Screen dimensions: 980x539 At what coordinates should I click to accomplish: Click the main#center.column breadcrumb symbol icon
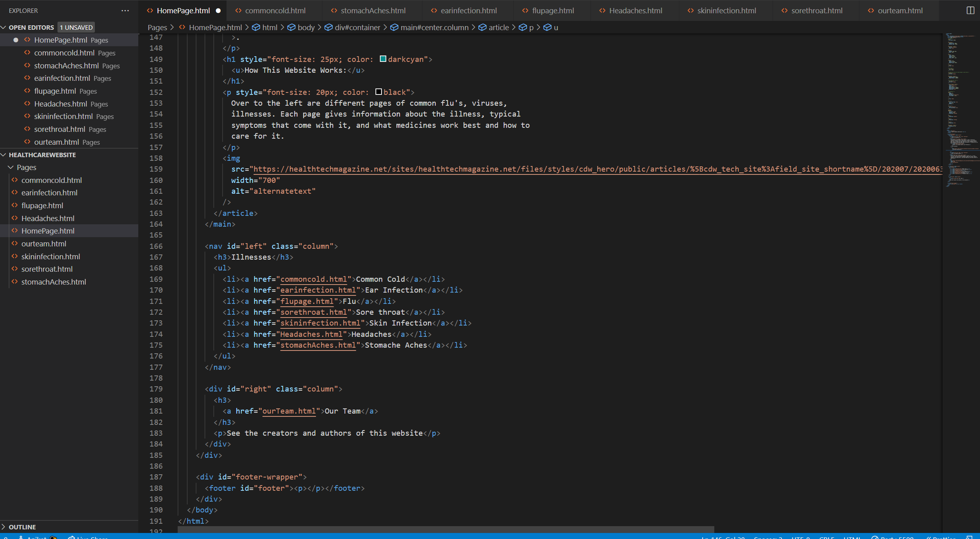point(394,27)
